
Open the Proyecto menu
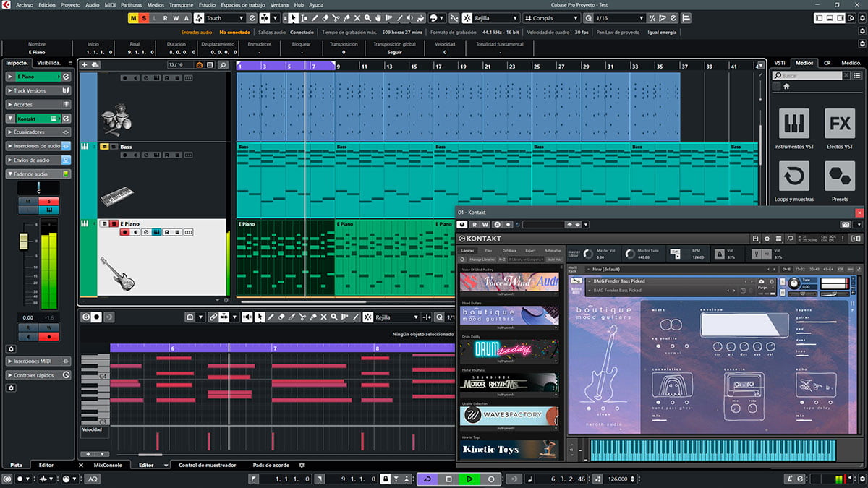pos(70,4)
